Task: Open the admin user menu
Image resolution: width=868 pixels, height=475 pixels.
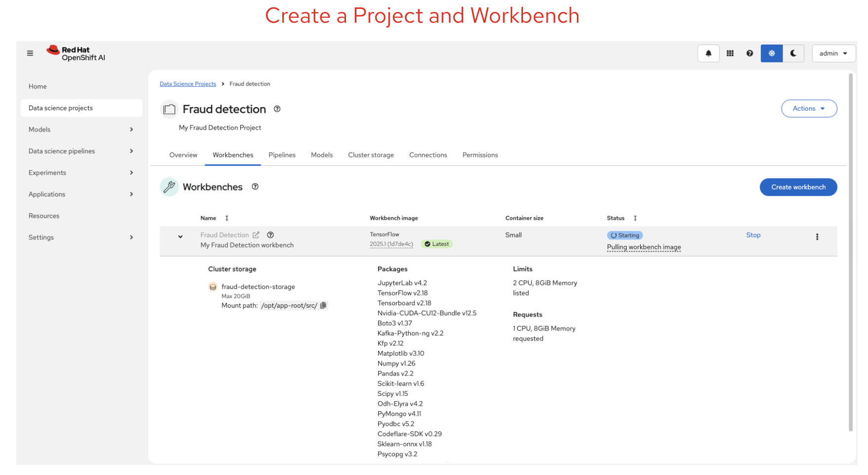Action: click(833, 53)
